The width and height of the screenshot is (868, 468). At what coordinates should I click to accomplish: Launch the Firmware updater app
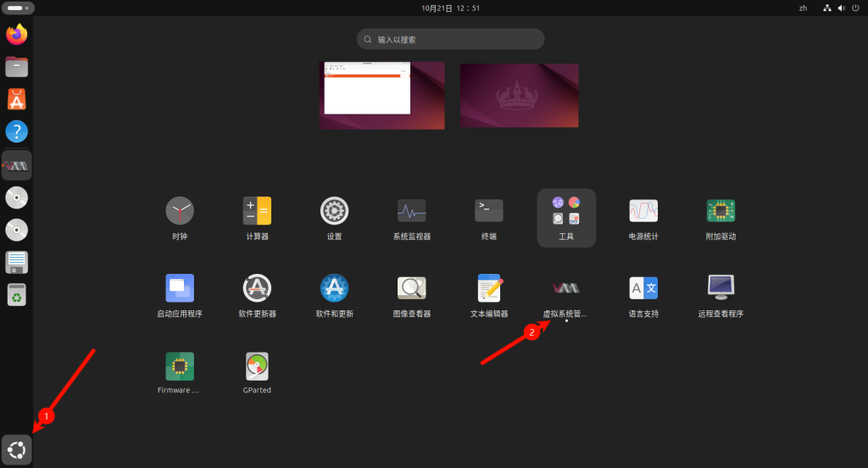[x=179, y=366]
